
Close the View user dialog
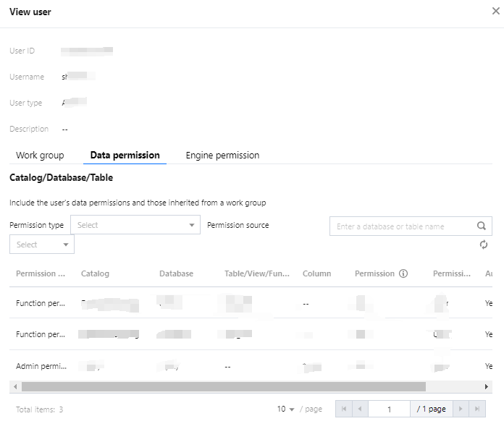tap(495, 12)
